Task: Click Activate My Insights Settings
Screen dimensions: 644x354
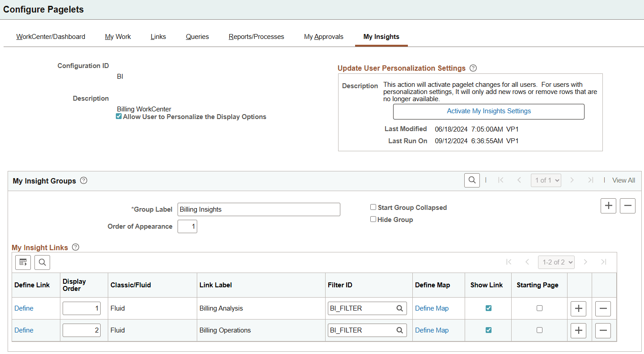Action: click(489, 111)
